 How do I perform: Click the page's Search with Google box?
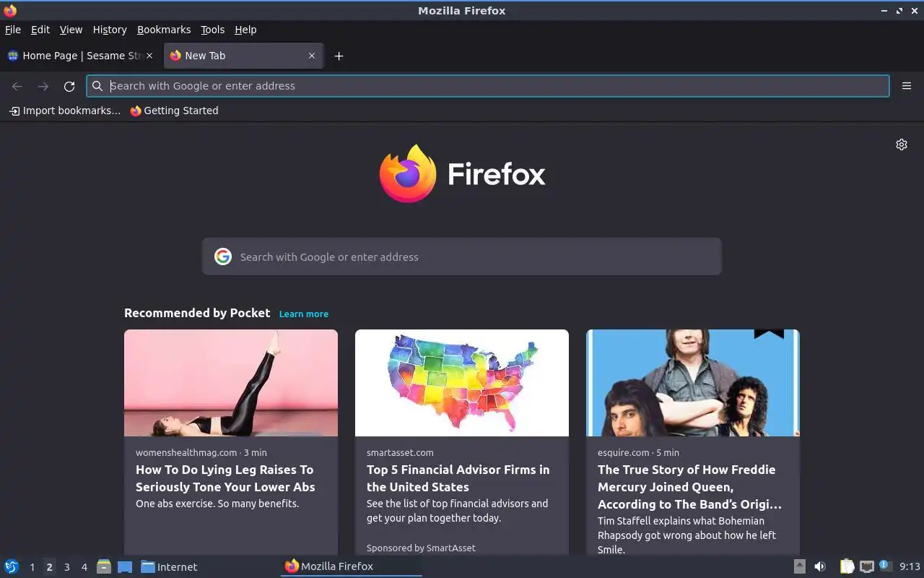pos(462,256)
